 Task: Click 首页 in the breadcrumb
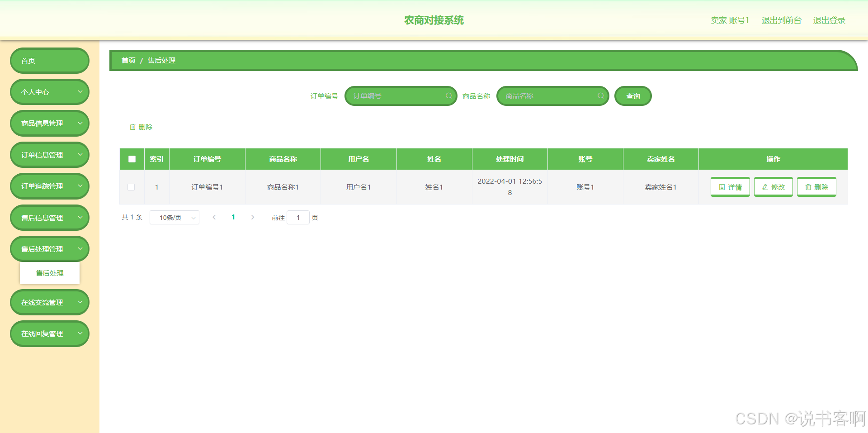tap(128, 61)
